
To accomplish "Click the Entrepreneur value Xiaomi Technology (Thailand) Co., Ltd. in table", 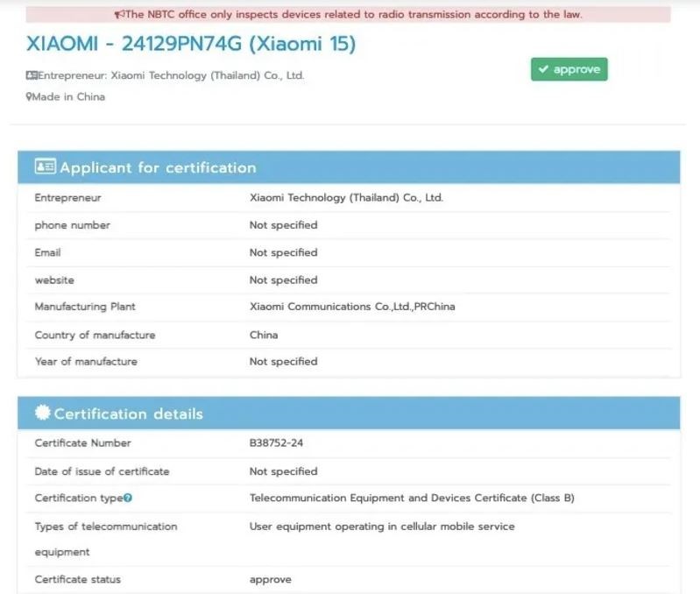I will pyautogui.click(x=346, y=198).
